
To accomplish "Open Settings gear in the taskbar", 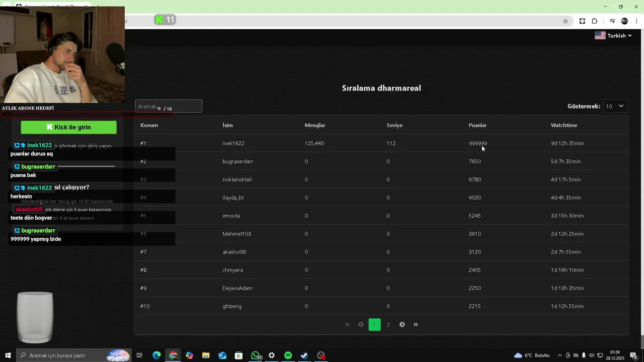I will click(272, 355).
